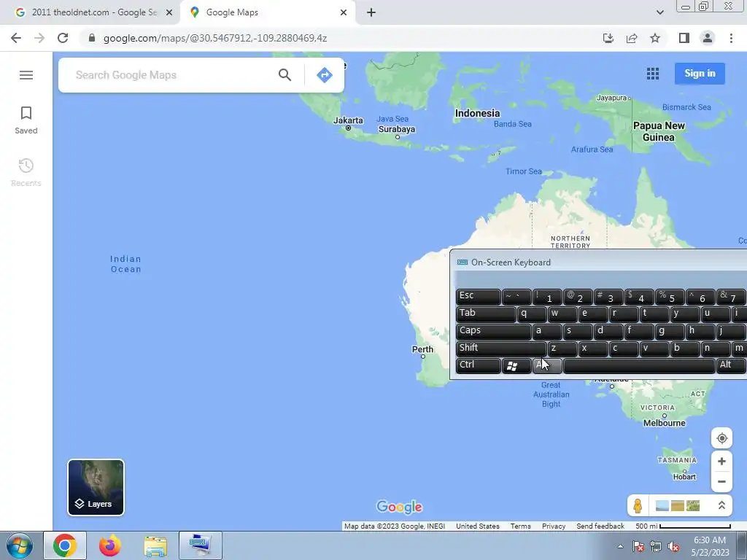Click the address bar URL

[215, 38]
